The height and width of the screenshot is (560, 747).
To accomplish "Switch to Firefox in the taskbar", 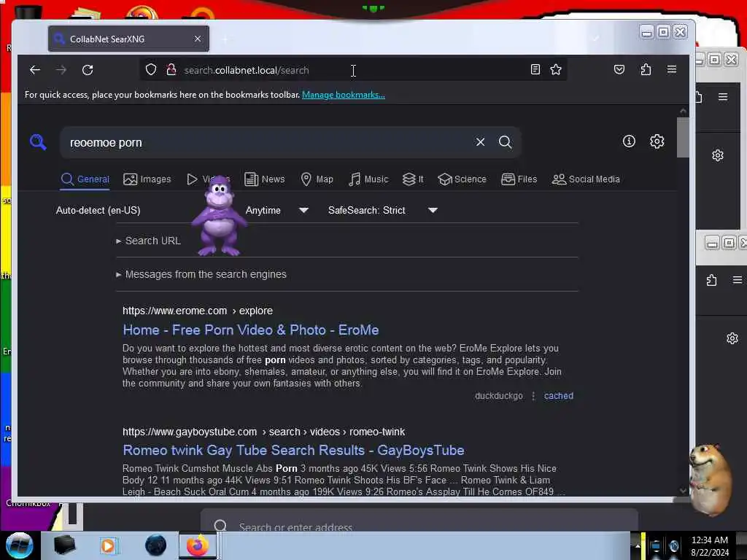I will (x=197, y=545).
